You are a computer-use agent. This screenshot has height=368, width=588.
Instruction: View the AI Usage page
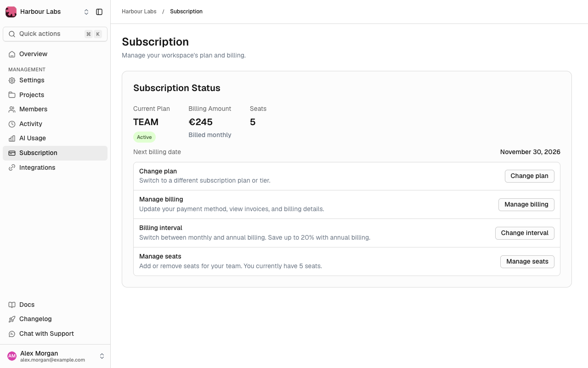click(55, 138)
